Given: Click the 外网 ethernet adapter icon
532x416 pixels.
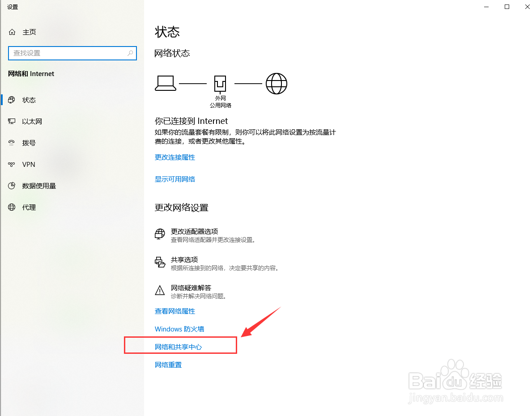Looking at the screenshot, I should click(x=220, y=84).
